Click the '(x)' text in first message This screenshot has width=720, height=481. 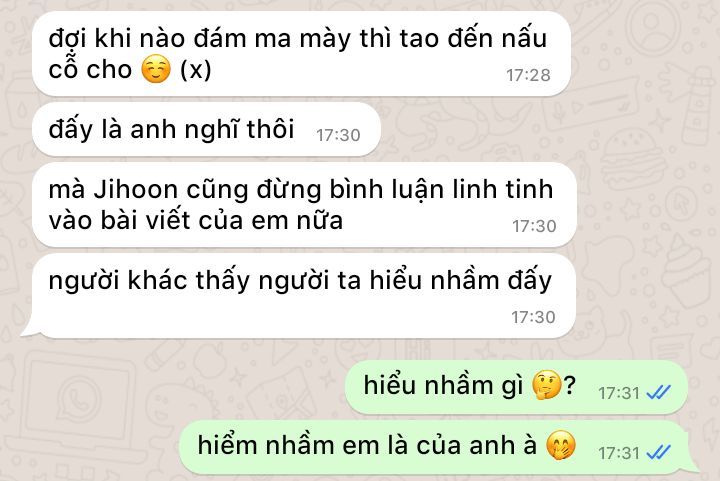tap(196, 70)
